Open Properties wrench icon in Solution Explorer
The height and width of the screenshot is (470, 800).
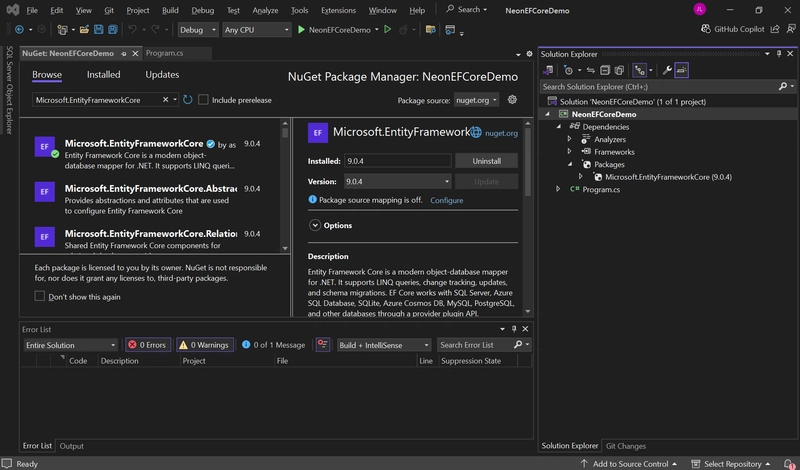click(x=667, y=70)
